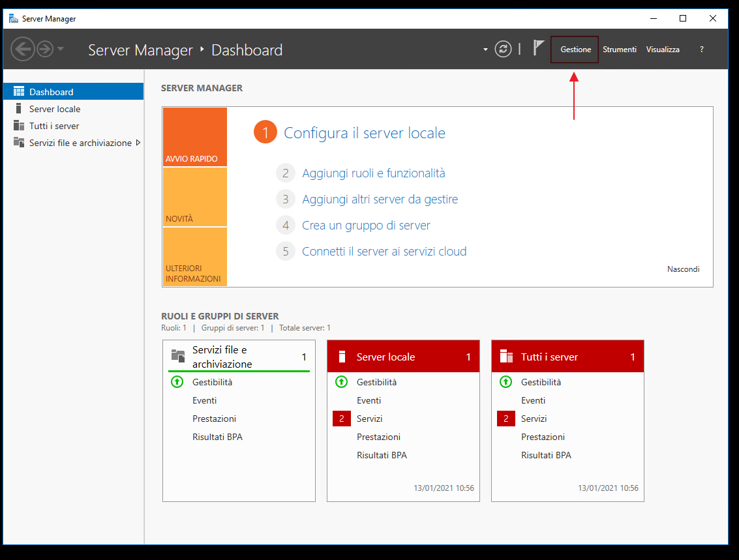
Task: Select the NOVITÀ tile
Action: tap(194, 197)
